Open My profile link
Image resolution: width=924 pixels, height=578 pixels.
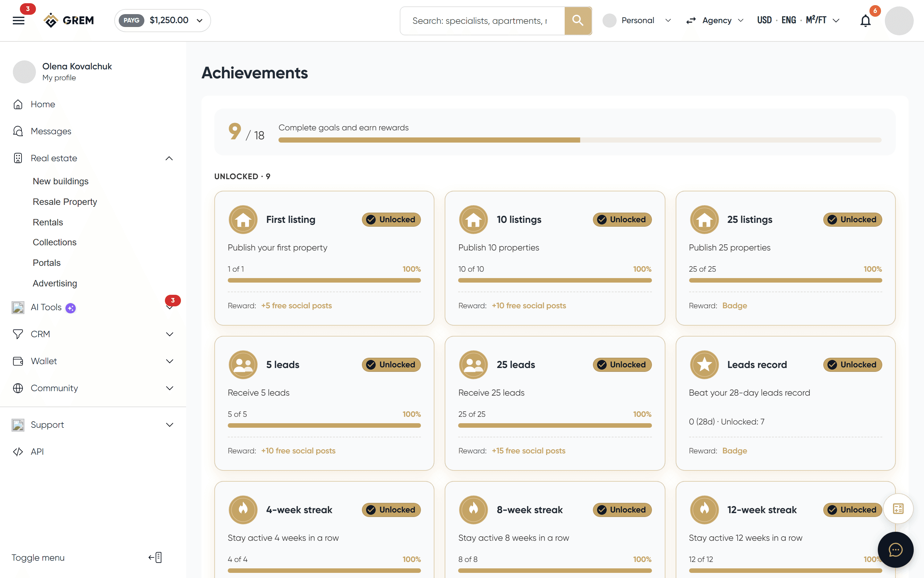[59, 78]
